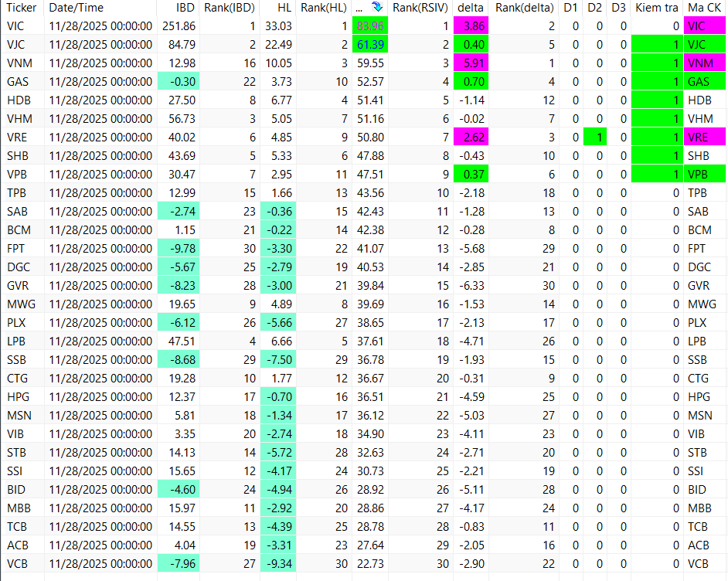This screenshot has height=581, width=728.
Task: Click the magenta delta cell 2.62
Action: 471,138
